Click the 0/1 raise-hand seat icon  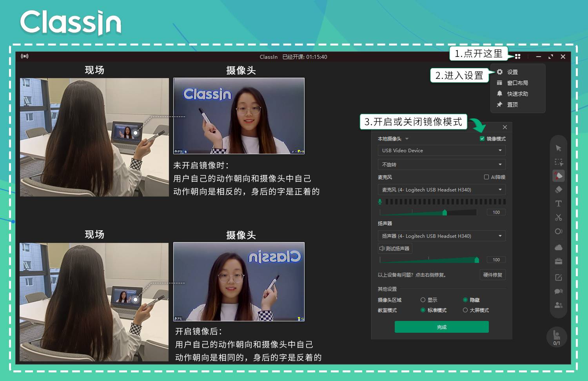tap(557, 337)
